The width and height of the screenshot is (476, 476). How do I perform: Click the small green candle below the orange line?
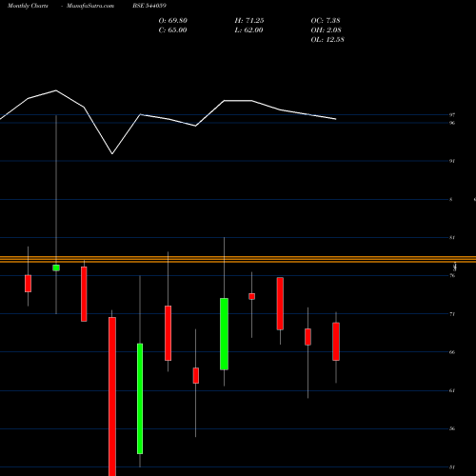tap(56, 268)
